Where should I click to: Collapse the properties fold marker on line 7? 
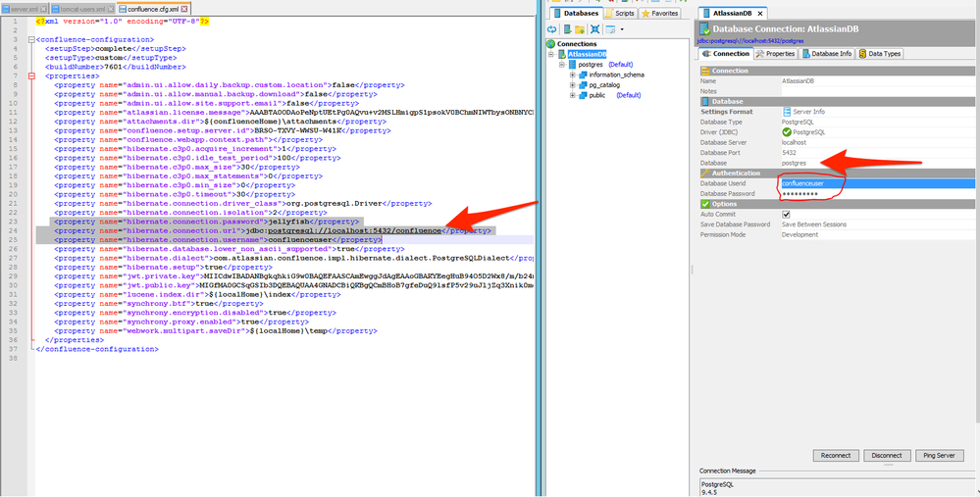click(x=31, y=76)
